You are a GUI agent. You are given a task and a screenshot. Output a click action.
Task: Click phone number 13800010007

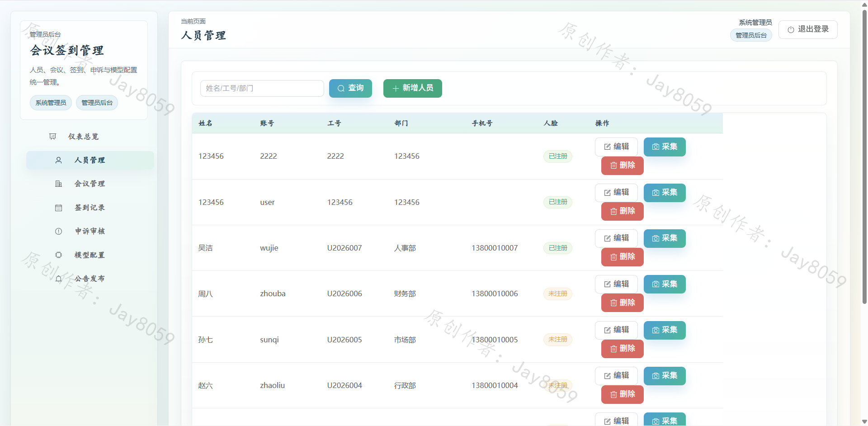495,248
